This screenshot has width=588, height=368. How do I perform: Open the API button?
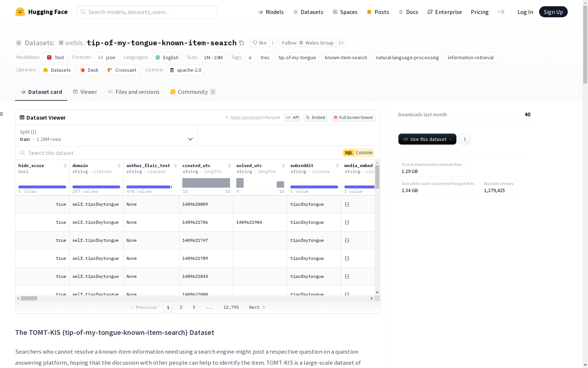[293, 117]
